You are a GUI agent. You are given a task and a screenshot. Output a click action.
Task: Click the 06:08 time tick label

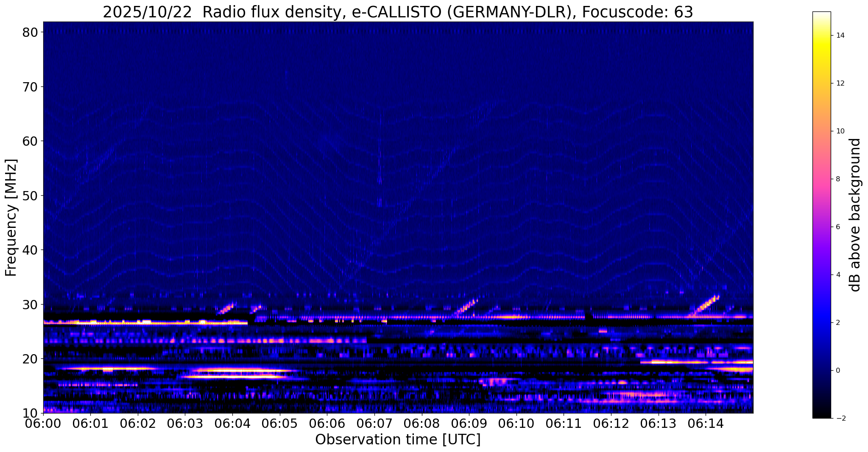(x=421, y=423)
